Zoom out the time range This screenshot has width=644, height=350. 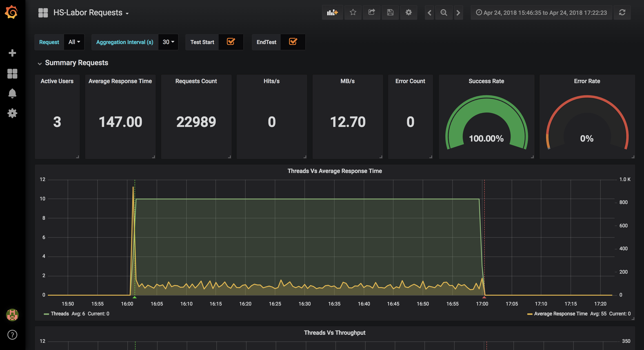pyautogui.click(x=444, y=13)
